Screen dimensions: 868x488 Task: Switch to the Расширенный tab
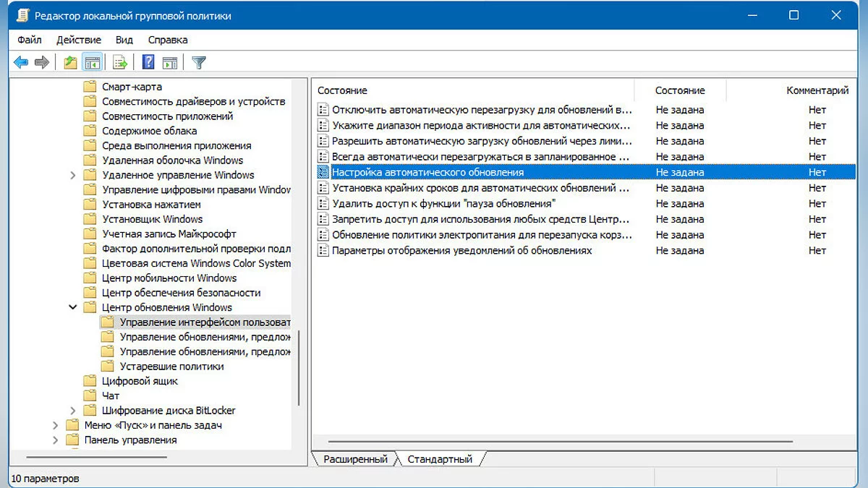(355, 459)
